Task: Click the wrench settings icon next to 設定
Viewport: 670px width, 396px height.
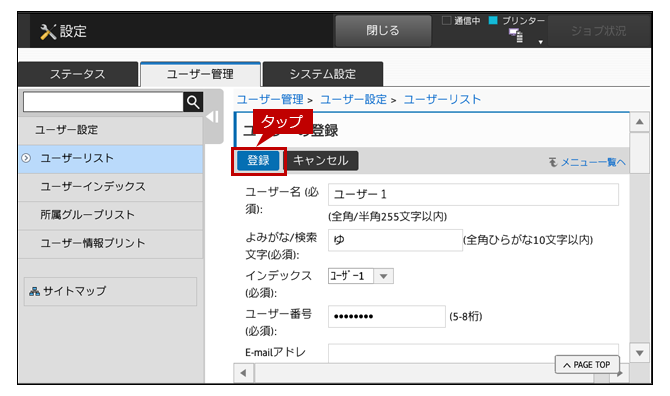Action: coord(48,32)
